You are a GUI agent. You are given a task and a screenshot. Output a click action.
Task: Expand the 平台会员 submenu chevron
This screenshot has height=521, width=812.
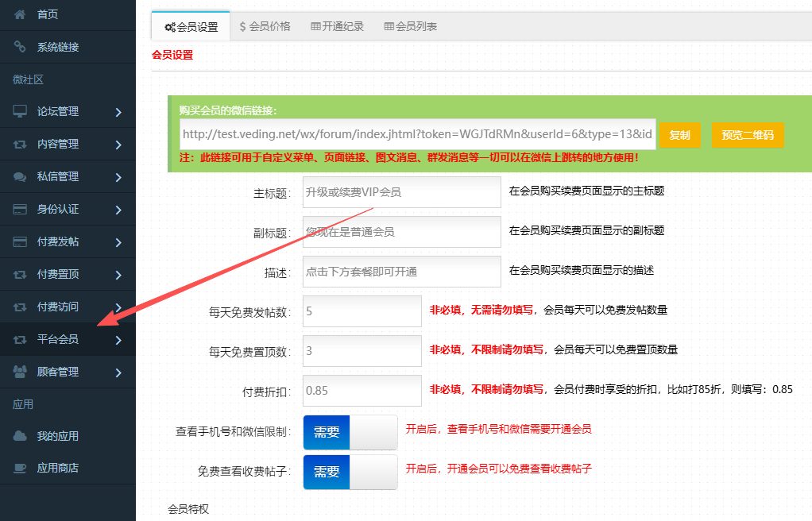point(118,340)
